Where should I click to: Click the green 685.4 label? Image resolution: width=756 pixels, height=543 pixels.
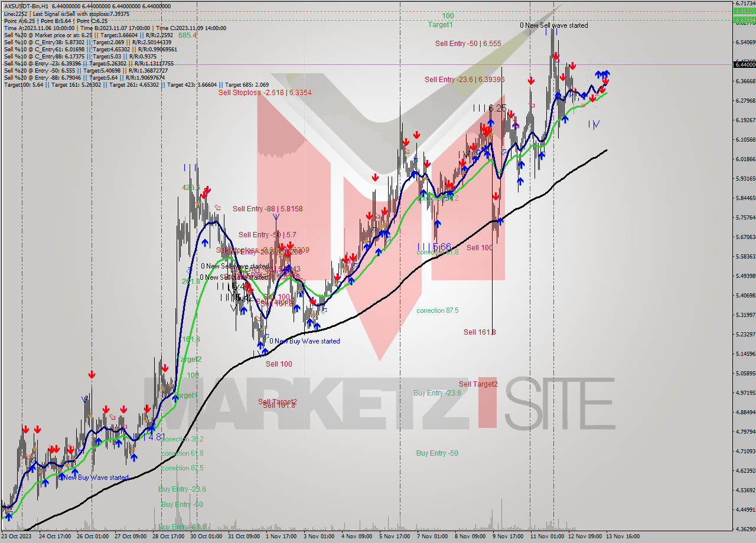pyautogui.click(x=187, y=35)
